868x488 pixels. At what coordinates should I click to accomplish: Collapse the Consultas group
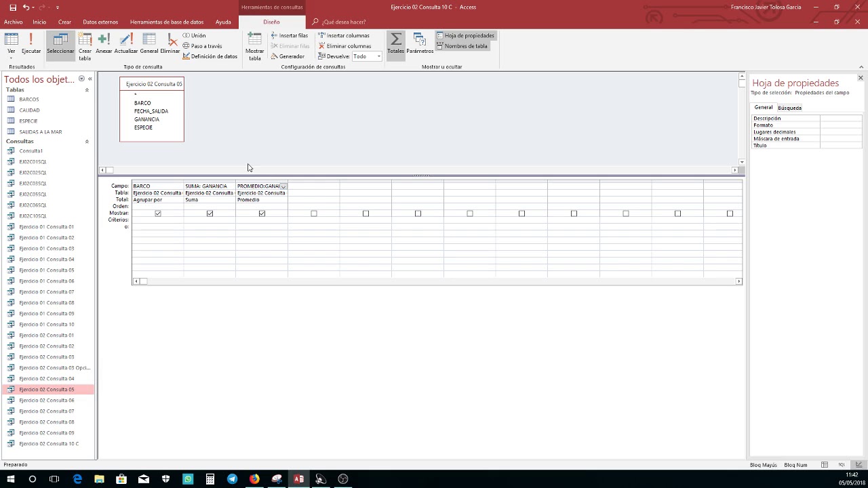pos(87,142)
